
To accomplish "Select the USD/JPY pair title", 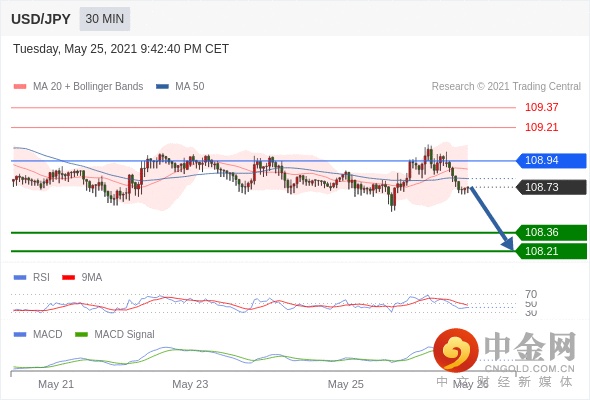I will pyautogui.click(x=41, y=19).
